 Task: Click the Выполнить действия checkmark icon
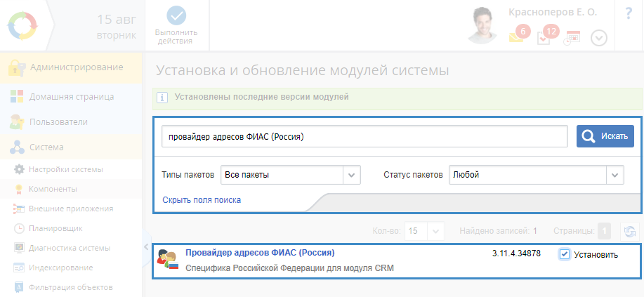coord(176,16)
